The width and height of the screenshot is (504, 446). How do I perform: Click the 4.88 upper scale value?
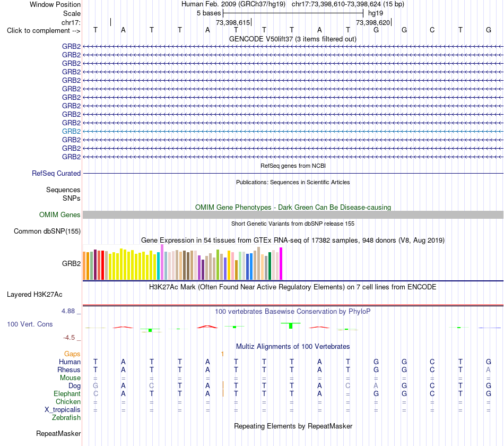(x=68, y=311)
